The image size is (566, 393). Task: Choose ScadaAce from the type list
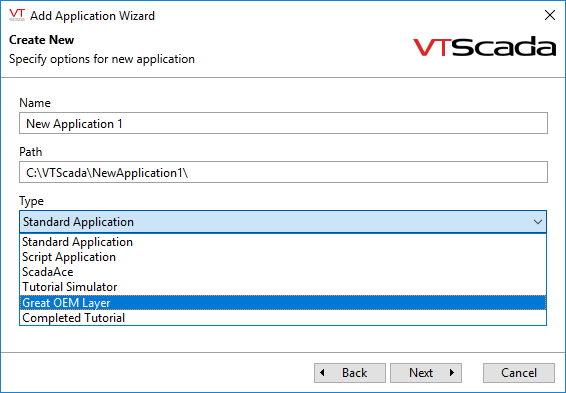[x=283, y=272]
